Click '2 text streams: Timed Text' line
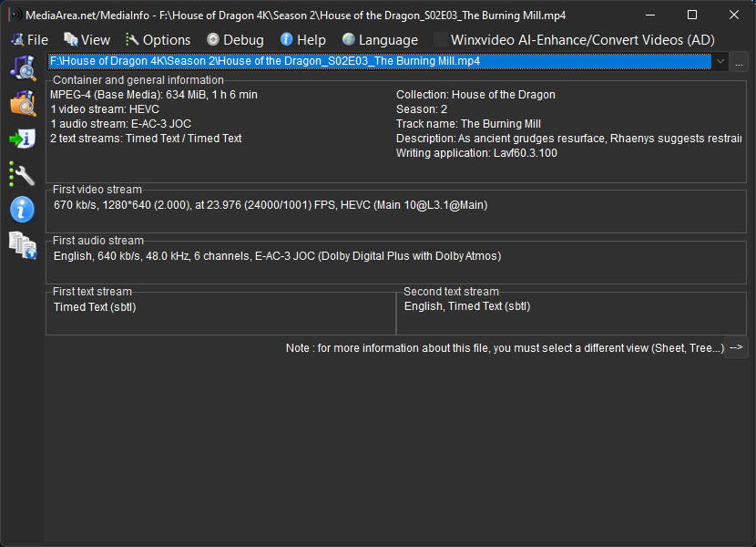 [x=146, y=138]
